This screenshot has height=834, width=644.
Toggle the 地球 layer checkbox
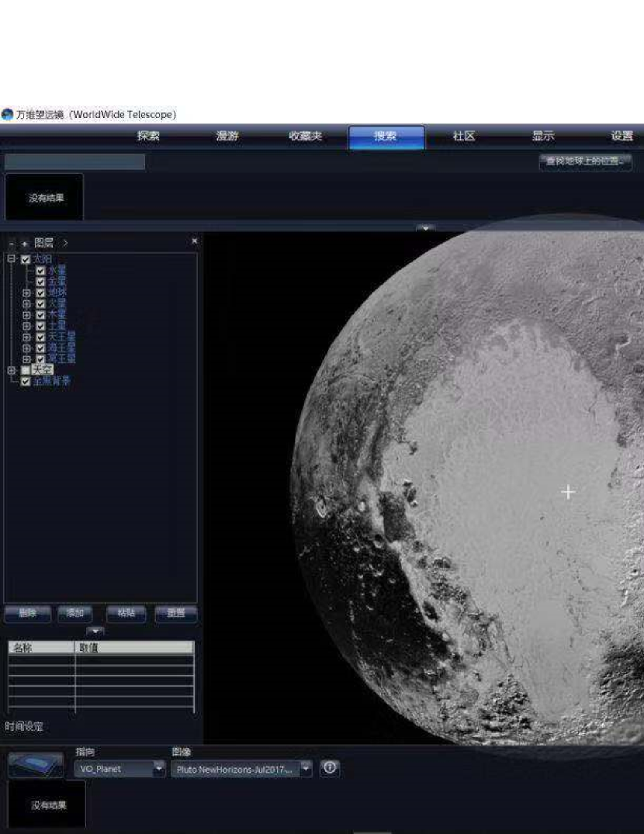(x=40, y=293)
